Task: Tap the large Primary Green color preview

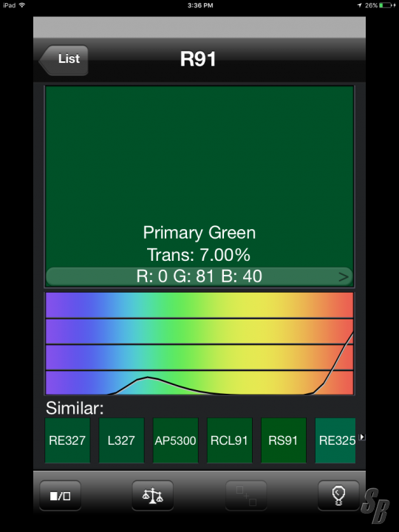Action: tap(199, 177)
